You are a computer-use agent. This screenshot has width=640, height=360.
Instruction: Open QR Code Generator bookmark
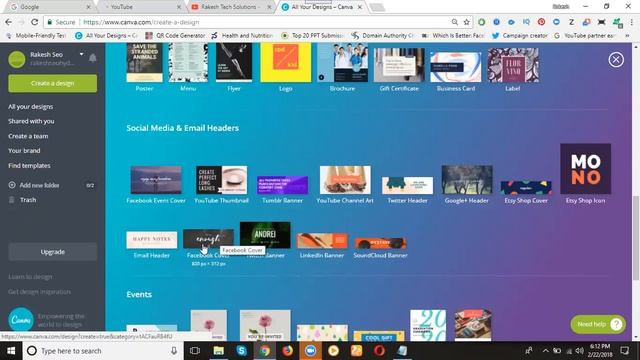click(176, 36)
